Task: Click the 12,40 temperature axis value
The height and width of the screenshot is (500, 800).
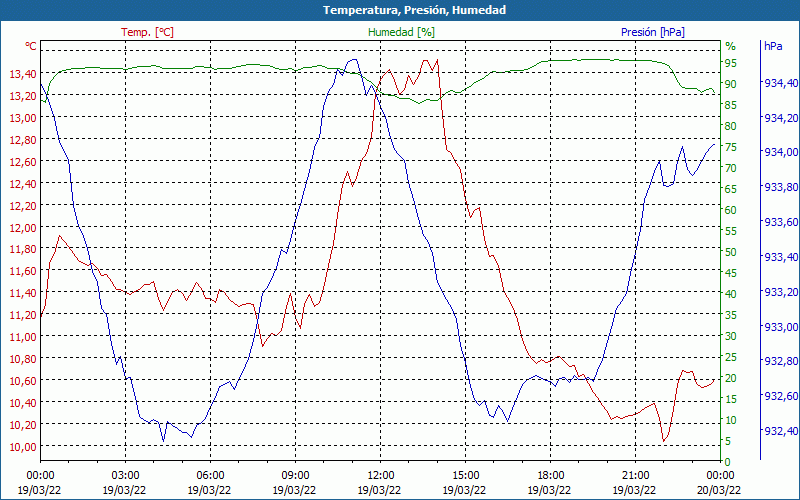Action: pos(23,184)
